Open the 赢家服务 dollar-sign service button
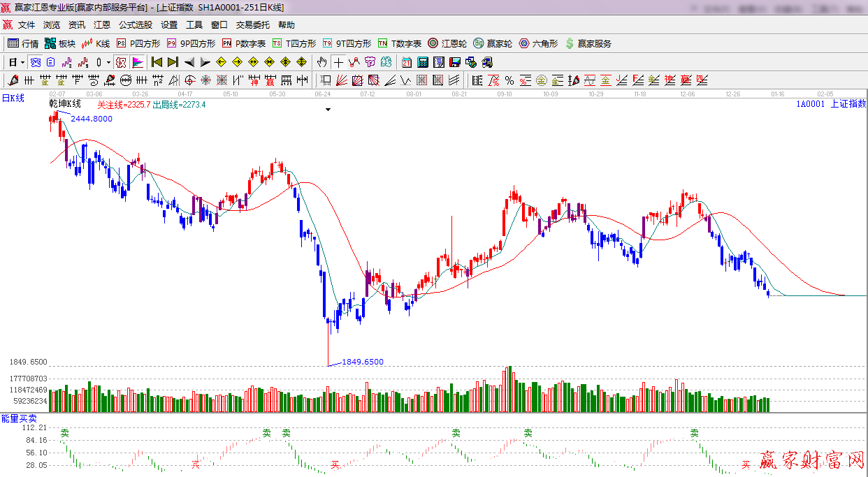This screenshot has width=868, height=477. (x=588, y=43)
